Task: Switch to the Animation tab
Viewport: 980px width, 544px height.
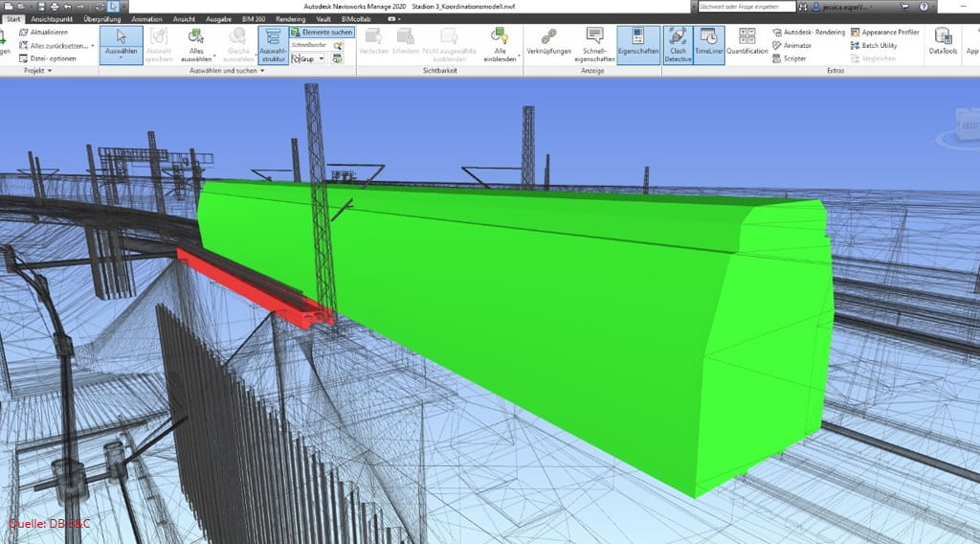Action: (146, 19)
